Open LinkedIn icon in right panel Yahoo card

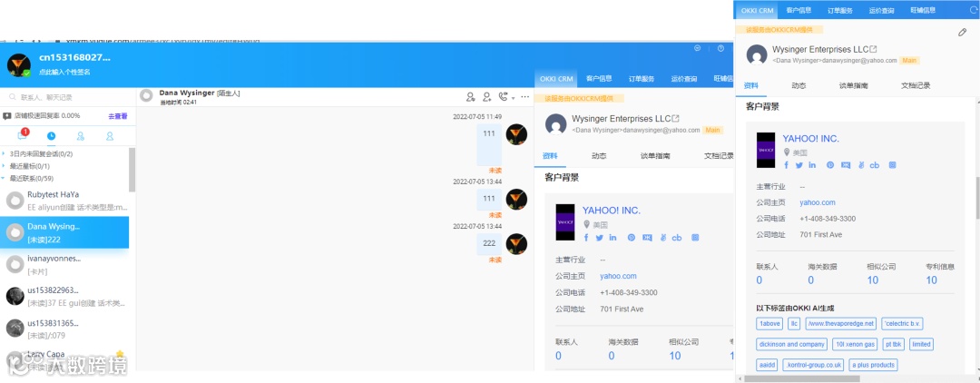point(812,165)
